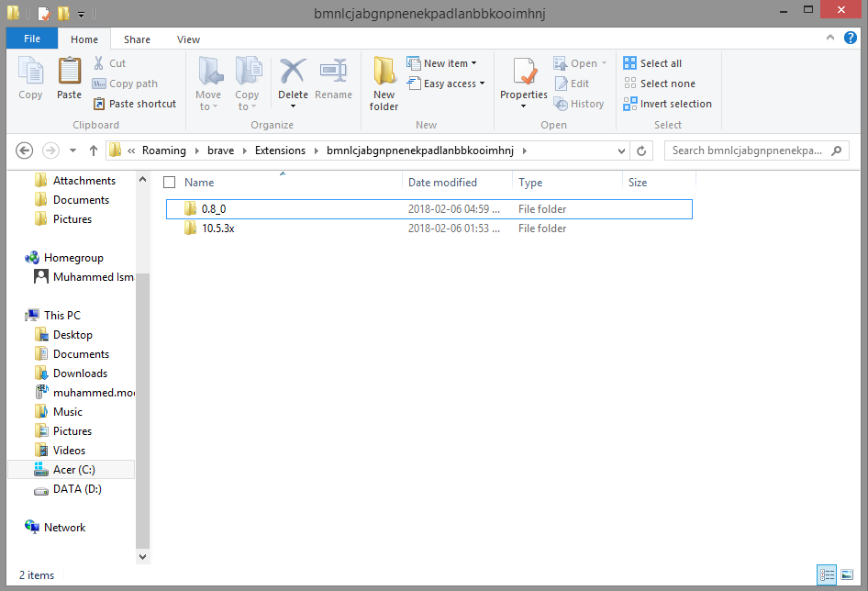The width and height of the screenshot is (868, 591).
Task: Click Select all
Action: tap(652, 63)
